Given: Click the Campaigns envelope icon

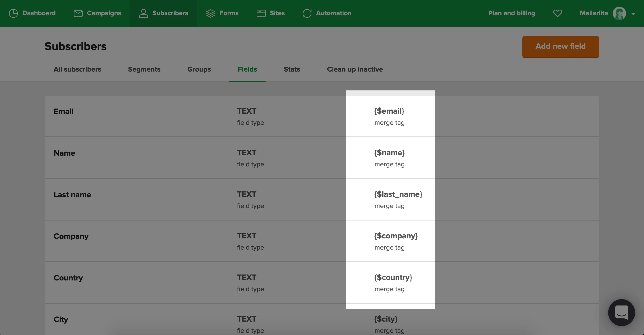Looking at the screenshot, I should pyautogui.click(x=78, y=13).
